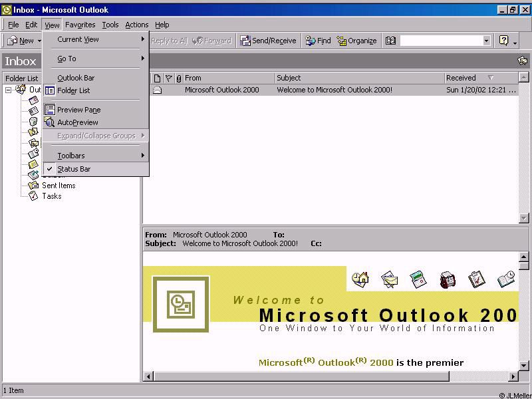The image size is (532, 399).
Task: Click the contacts rolodex icon in preview banner
Action: 448,280
